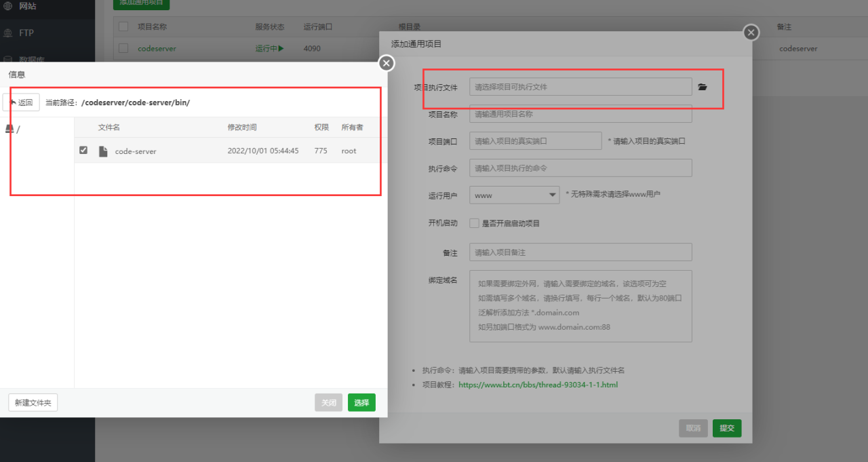Check the 项目名称 header select-all checkbox
868x462 pixels.
123,26
